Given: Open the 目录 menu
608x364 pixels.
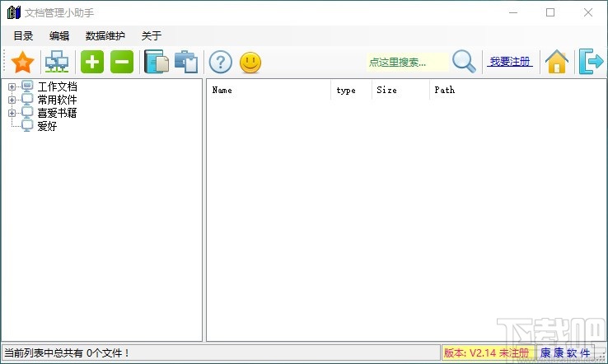Looking at the screenshot, I should coord(23,35).
